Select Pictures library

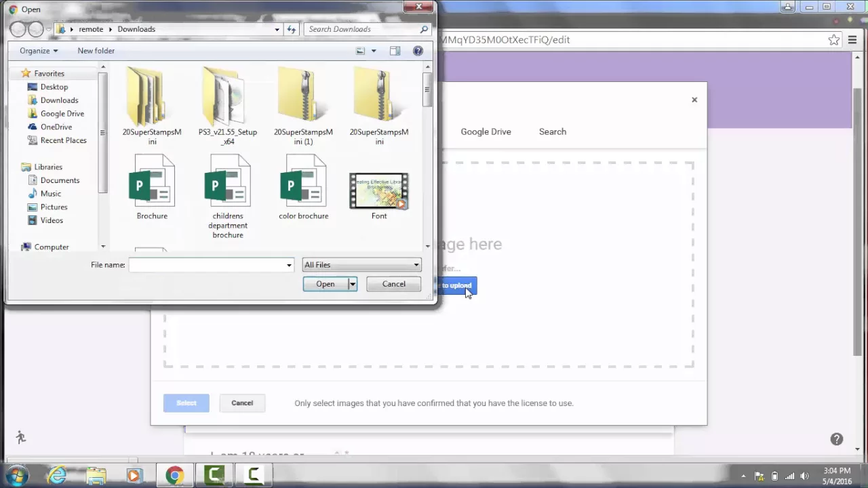(x=54, y=207)
